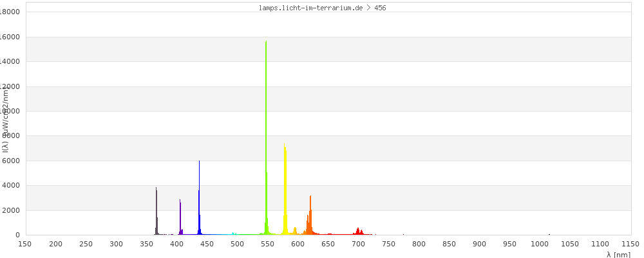Screen dimensions: 644x258
Task: Select the 6000 y-axis tick label
Action: coord(10,161)
